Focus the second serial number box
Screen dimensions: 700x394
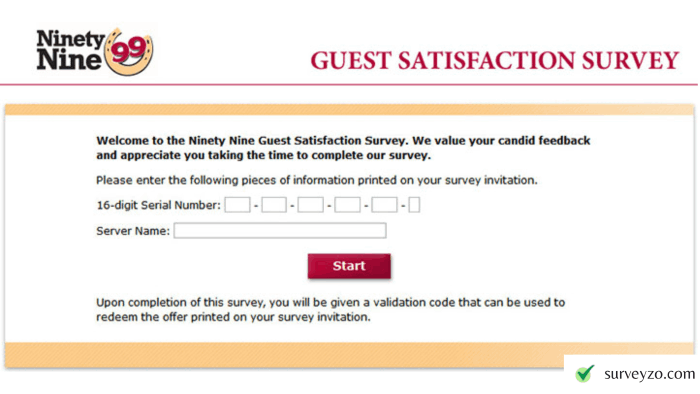tap(274, 205)
